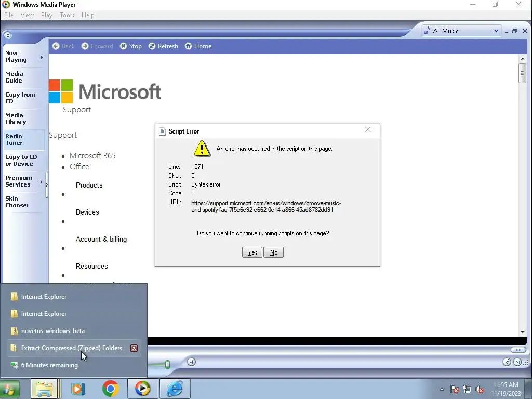Click the Devices menu item

87,212
